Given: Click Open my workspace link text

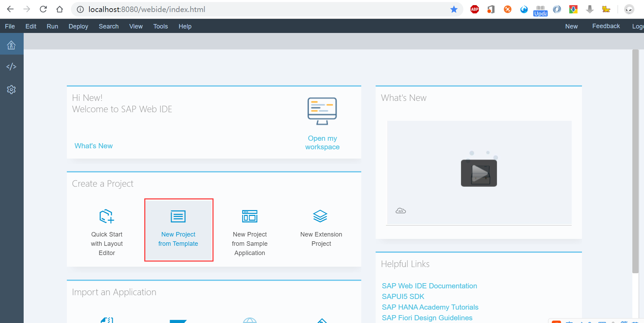Looking at the screenshot, I should 322,142.
